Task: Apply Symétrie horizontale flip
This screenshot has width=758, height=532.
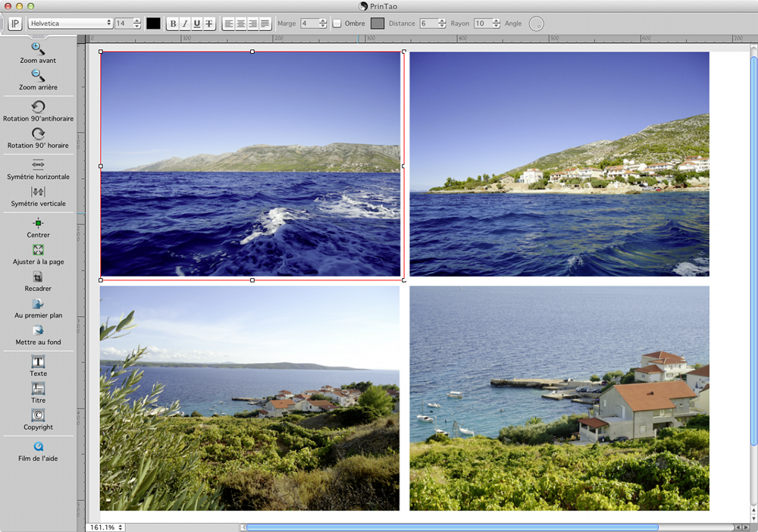Action: (38, 164)
